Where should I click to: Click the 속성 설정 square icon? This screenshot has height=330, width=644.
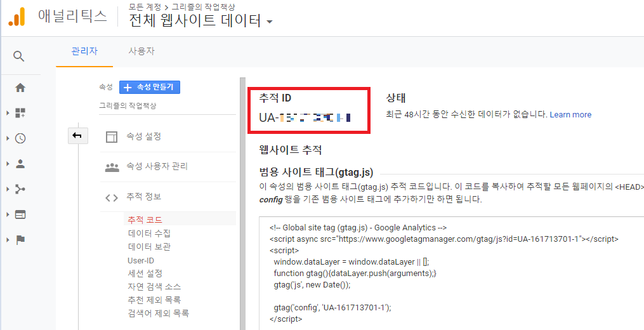111,137
